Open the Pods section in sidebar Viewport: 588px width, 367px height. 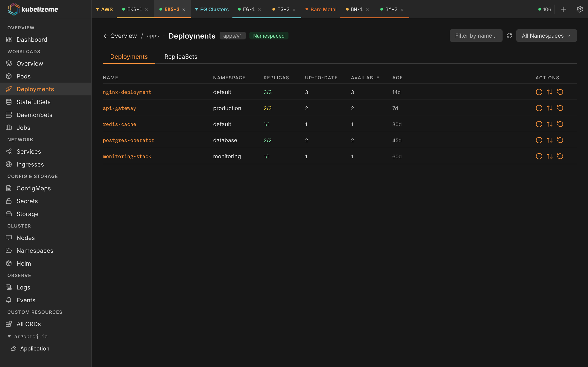coord(23,76)
